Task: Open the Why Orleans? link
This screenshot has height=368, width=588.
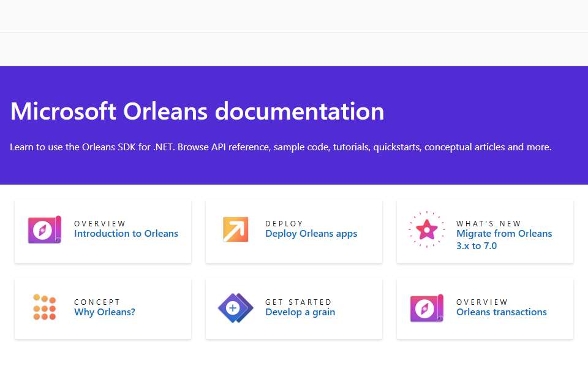Action: [105, 312]
